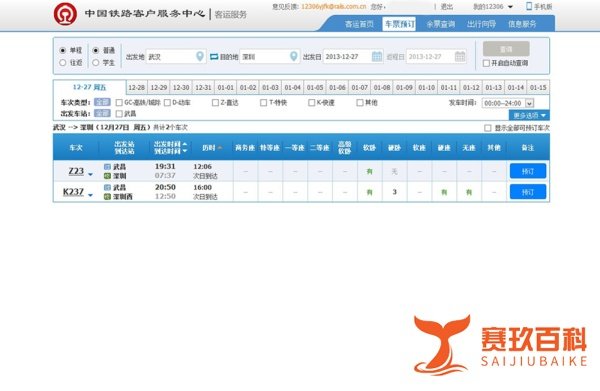This screenshot has width=600, height=391.
Task: Open the departure station location picker icon
Action: [x=200, y=56]
